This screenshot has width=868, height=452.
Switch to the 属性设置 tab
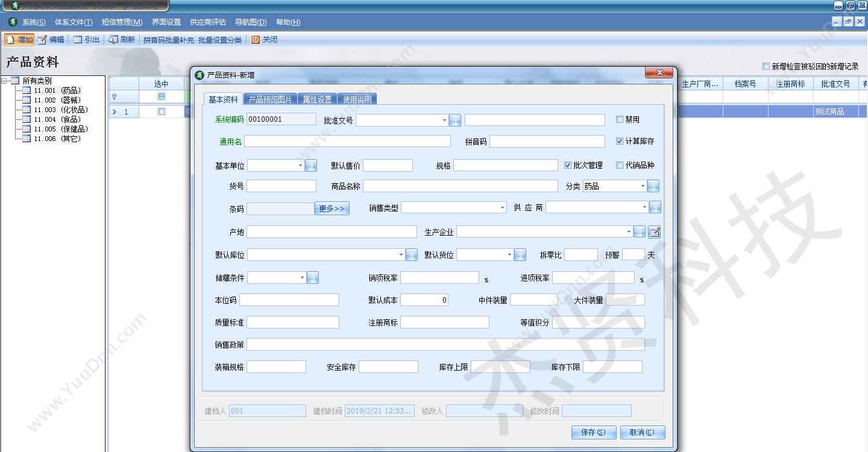[317, 99]
